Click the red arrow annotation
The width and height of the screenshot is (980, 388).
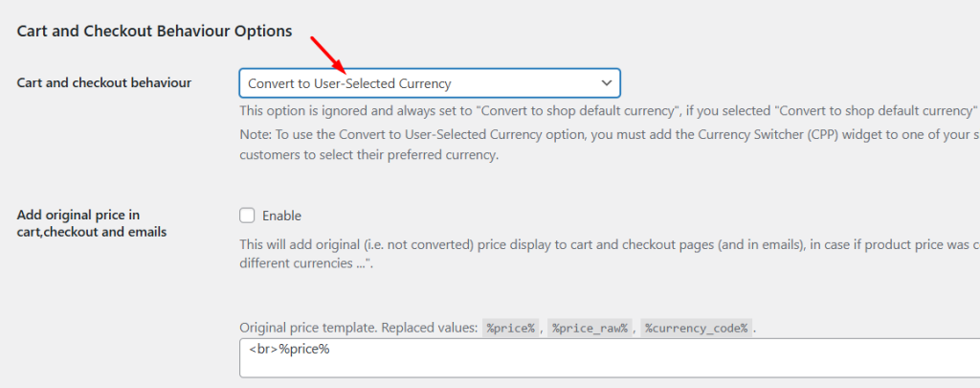pyautogui.click(x=326, y=53)
